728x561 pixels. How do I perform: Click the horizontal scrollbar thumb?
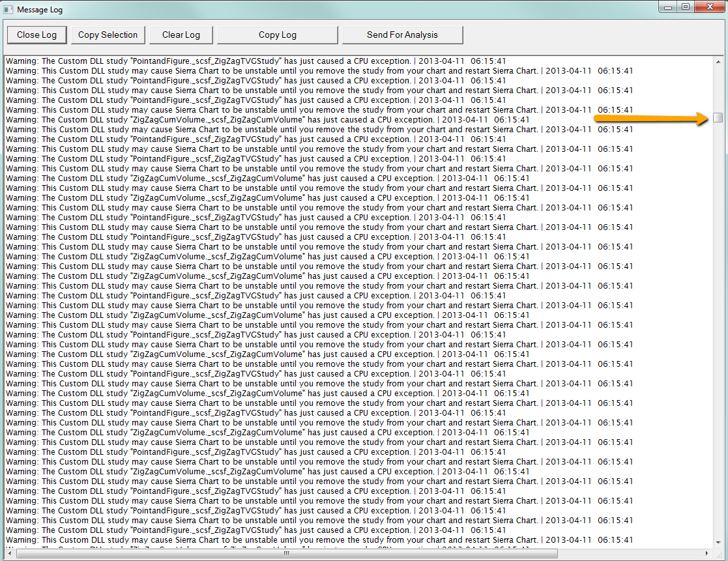point(287,553)
